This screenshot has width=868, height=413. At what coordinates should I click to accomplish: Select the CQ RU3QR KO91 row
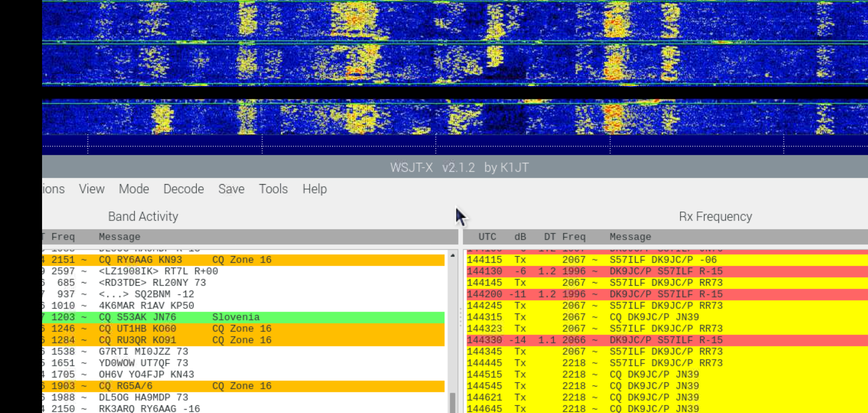243,340
